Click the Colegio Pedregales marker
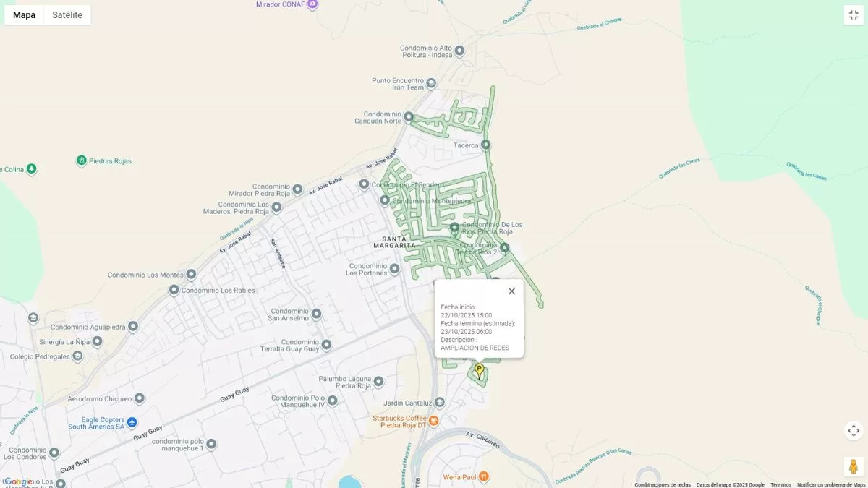The image size is (868, 488). 77,356
